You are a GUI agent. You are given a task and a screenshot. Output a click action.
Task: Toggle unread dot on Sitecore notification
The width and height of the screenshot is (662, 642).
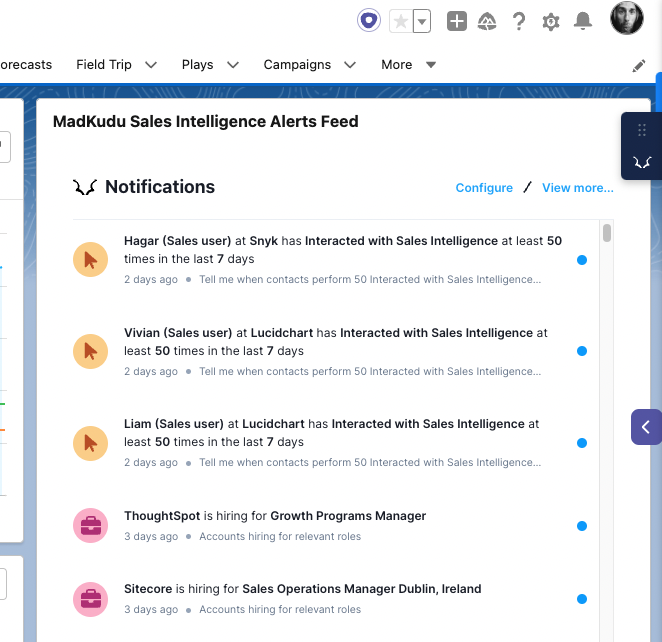point(582,599)
